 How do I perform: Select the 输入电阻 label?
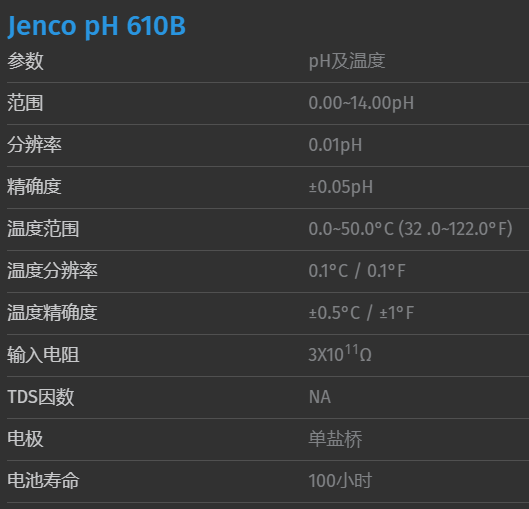(x=43, y=355)
